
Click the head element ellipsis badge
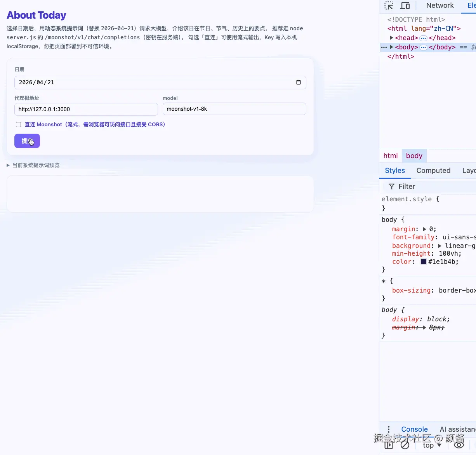point(424,38)
